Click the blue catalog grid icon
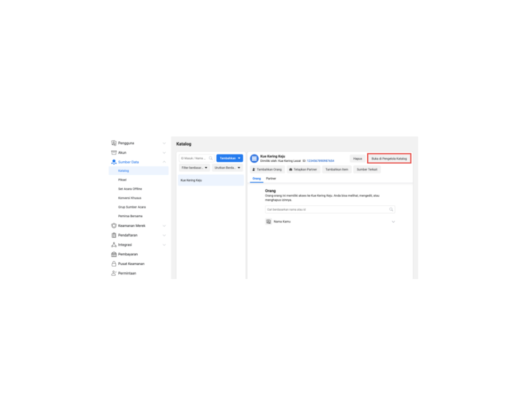This screenshot has width=532, height=416. pyautogui.click(x=254, y=159)
